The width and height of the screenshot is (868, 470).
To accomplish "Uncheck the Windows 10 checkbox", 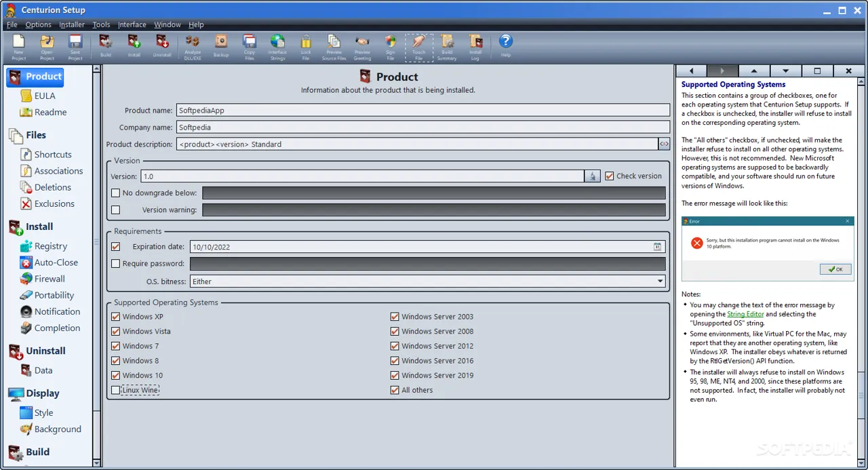I will coord(115,375).
